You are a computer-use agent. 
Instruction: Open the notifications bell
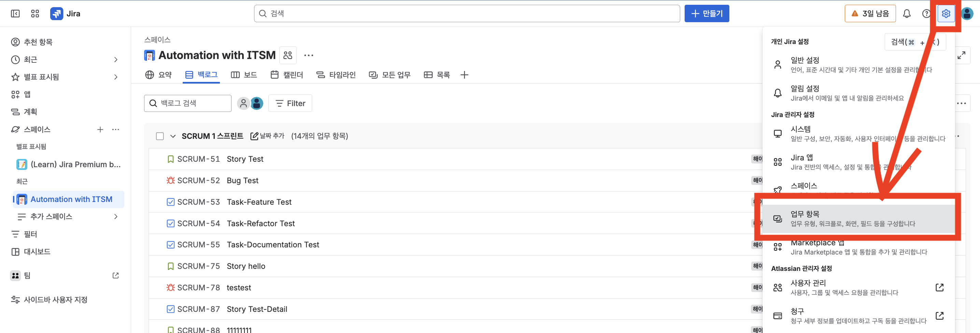(907, 14)
